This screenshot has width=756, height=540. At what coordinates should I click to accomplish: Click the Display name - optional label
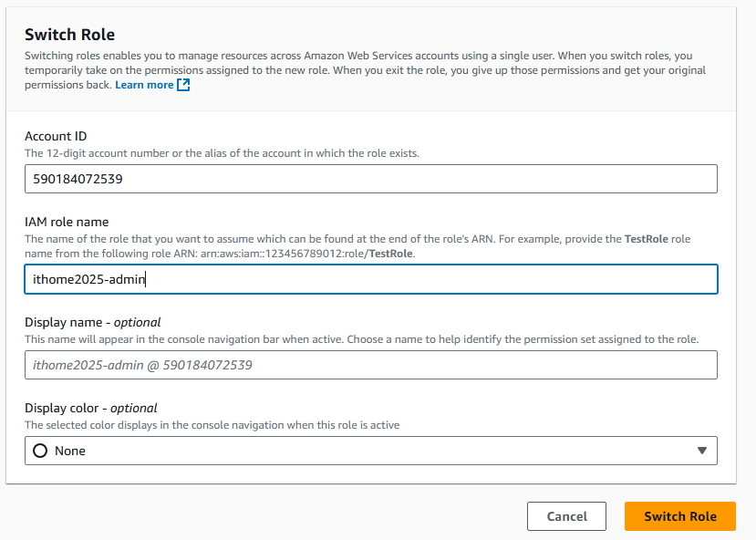(93, 322)
